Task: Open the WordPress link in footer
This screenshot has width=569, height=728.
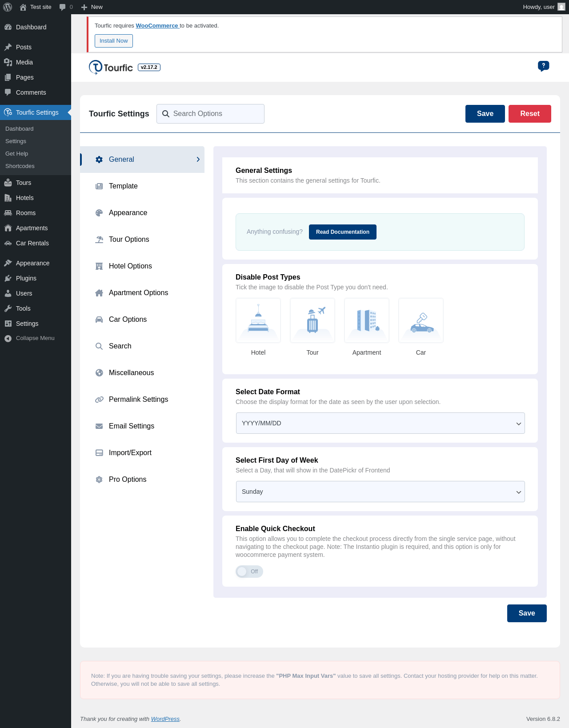Action: click(x=165, y=719)
